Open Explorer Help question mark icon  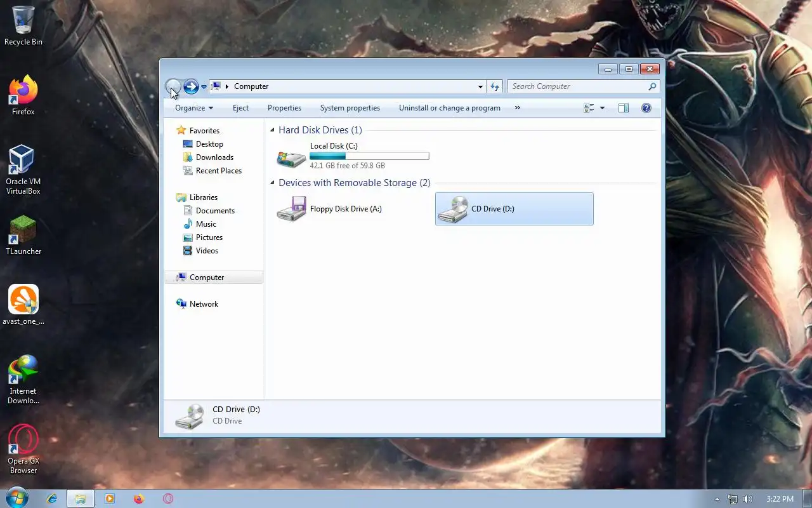click(x=646, y=108)
